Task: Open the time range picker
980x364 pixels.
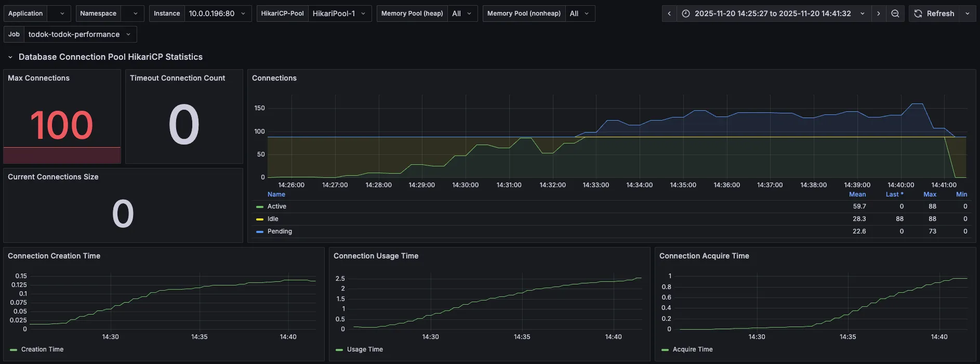Action: pyautogui.click(x=774, y=14)
